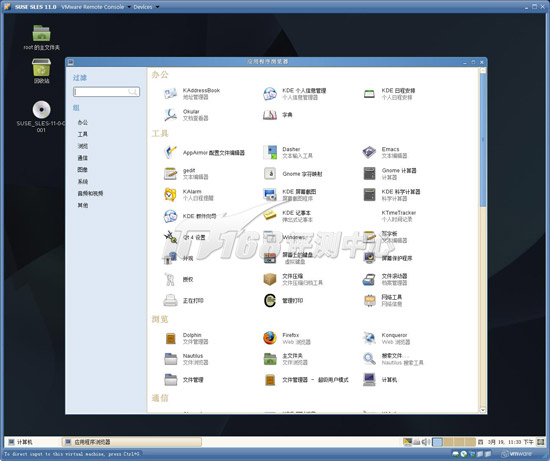Select 音频和视频 group in sidebar
This screenshot has width=550, height=461.
click(x=90, y=193)
